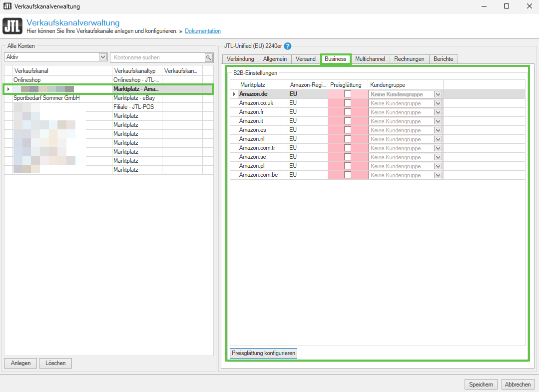
Task: Open the Allgemein tab
Action: click(x=275, y=59)
